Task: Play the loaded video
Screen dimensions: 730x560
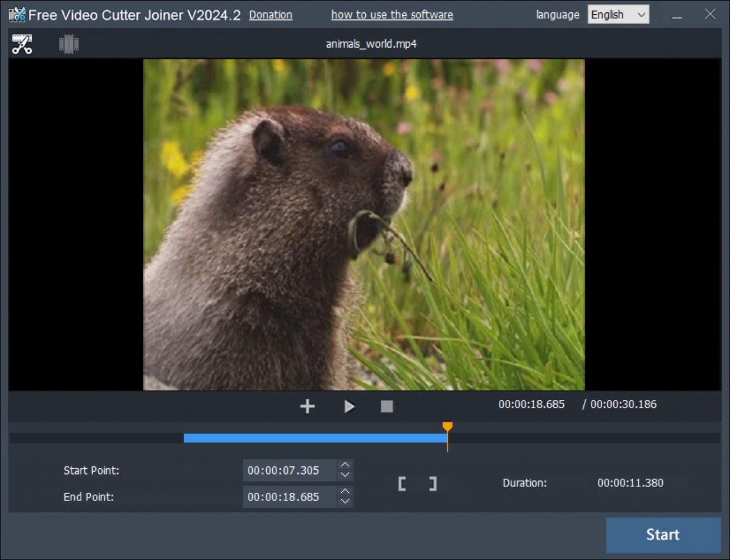Action: click(x=349, y=406)
